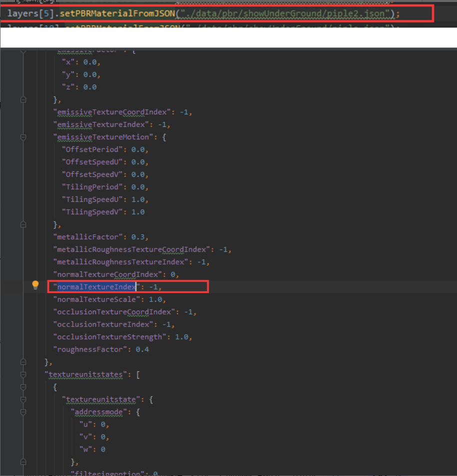
Task: Click the textureunitstate key
Action: coord(101,400)
